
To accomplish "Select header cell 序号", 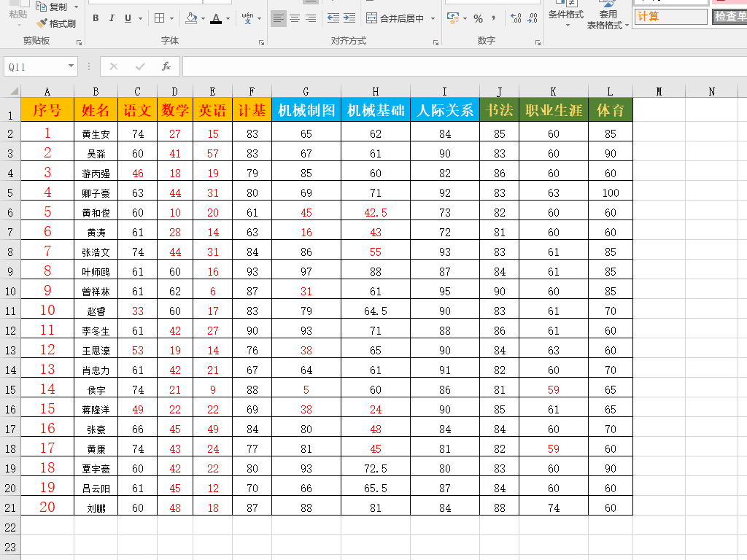I will pyautogui.click(x=47, y=110).
